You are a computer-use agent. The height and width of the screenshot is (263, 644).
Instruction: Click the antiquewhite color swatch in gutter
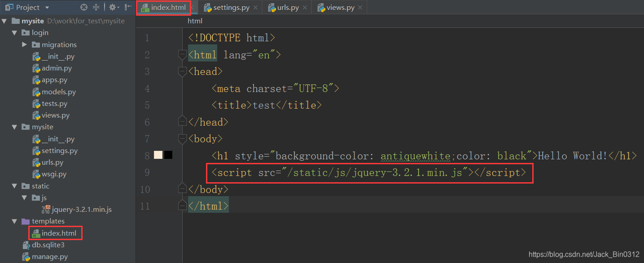click(158, 155)
